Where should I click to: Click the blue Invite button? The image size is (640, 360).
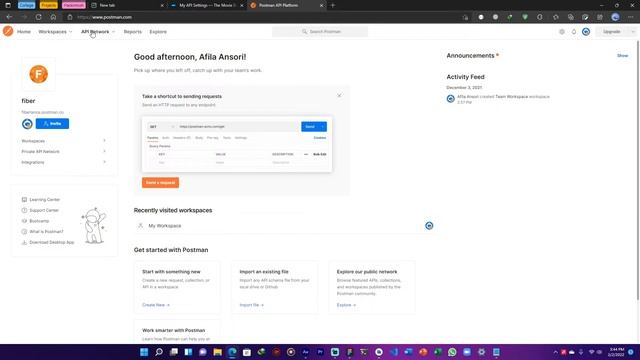click(52, 124)
